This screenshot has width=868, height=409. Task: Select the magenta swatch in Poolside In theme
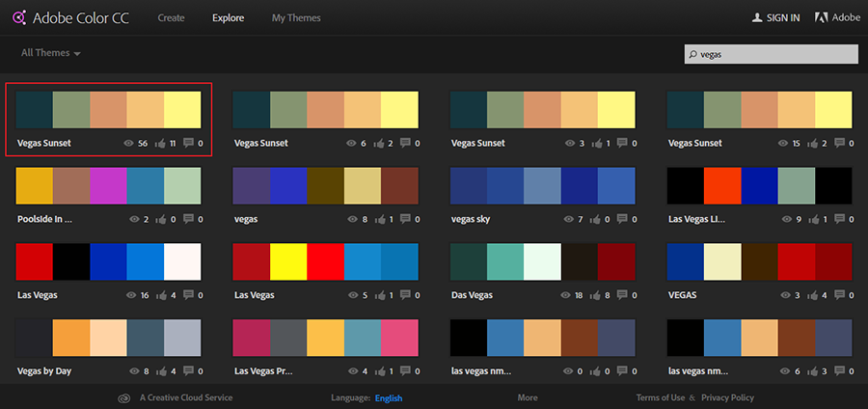pos(108,185)
